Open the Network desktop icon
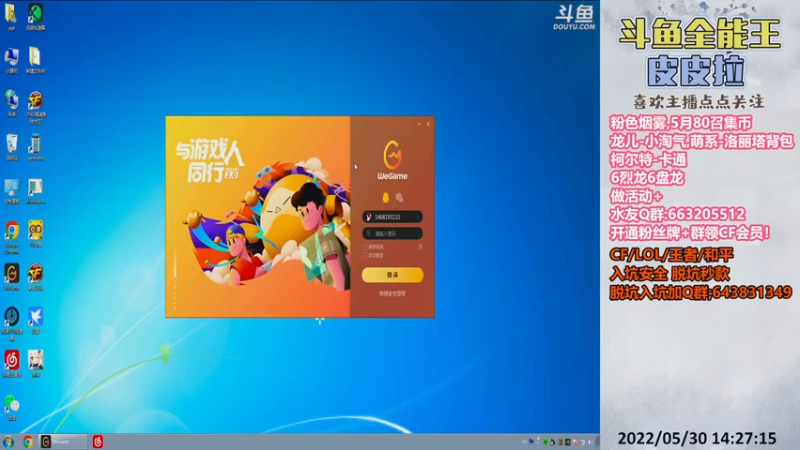Screen dimensions: 800x450 12,104
